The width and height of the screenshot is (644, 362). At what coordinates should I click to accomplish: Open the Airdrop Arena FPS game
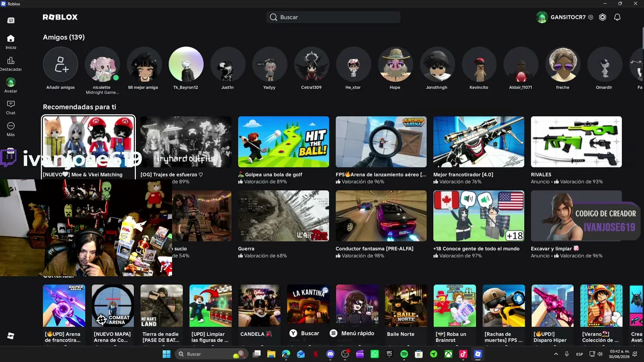coord(381,142)
